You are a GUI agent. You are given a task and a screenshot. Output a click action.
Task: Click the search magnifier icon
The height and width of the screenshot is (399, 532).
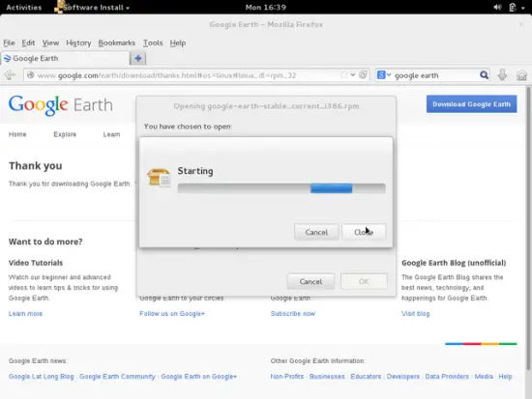[484, 75]
